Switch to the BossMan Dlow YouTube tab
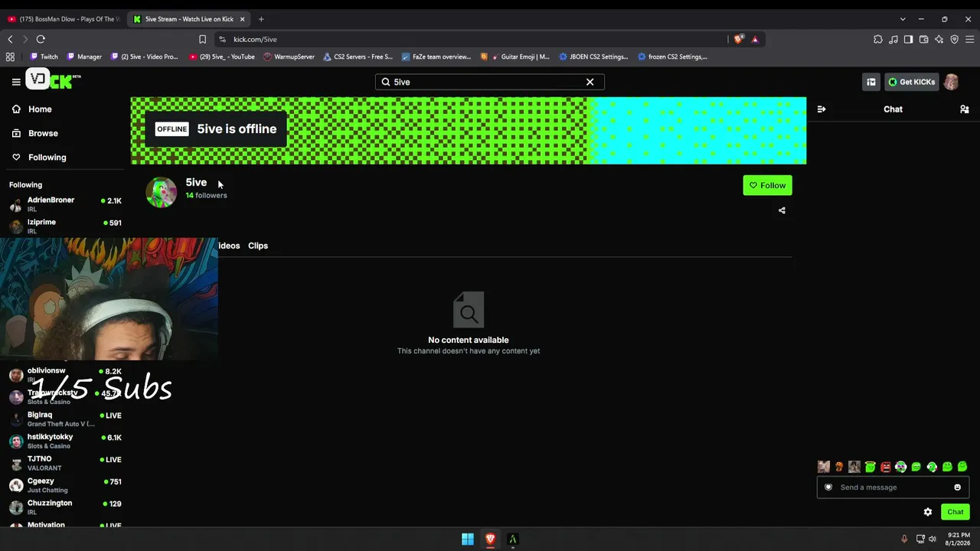 (x=64, y=19)
